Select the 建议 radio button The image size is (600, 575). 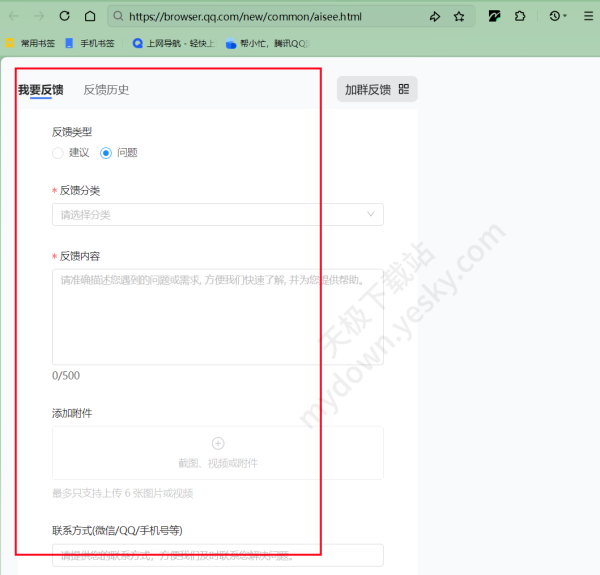(x=58, y=153)
